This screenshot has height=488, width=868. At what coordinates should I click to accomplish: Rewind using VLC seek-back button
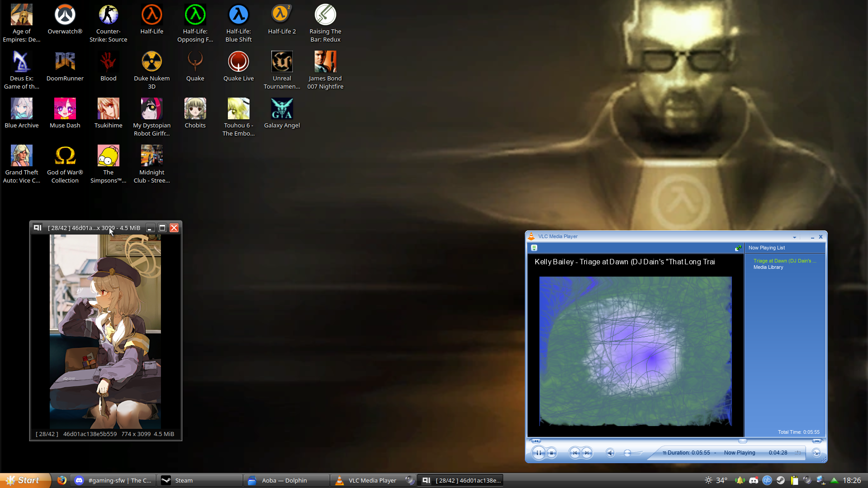(536, 441)
